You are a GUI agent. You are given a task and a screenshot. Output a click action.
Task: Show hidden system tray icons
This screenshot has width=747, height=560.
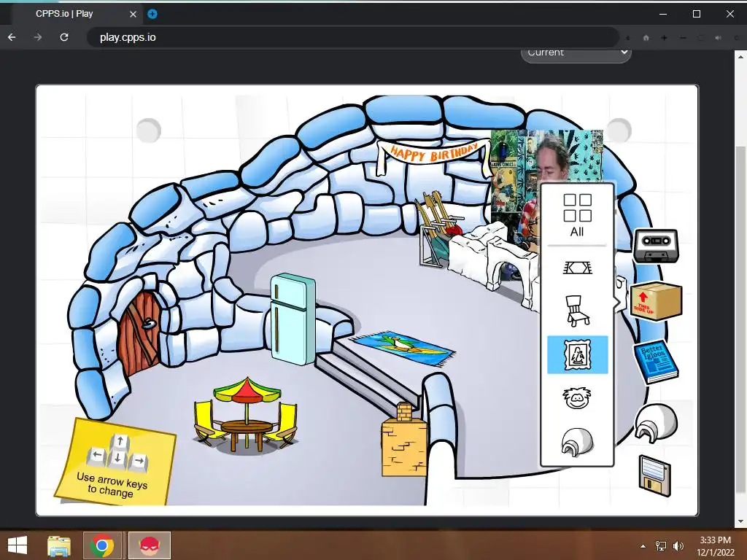(643, 546)
